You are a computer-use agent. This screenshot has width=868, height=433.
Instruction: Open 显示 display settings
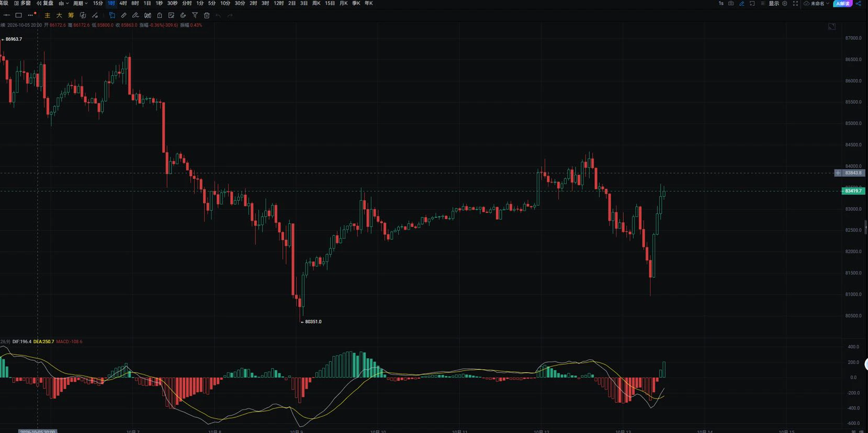coord(774,3)
